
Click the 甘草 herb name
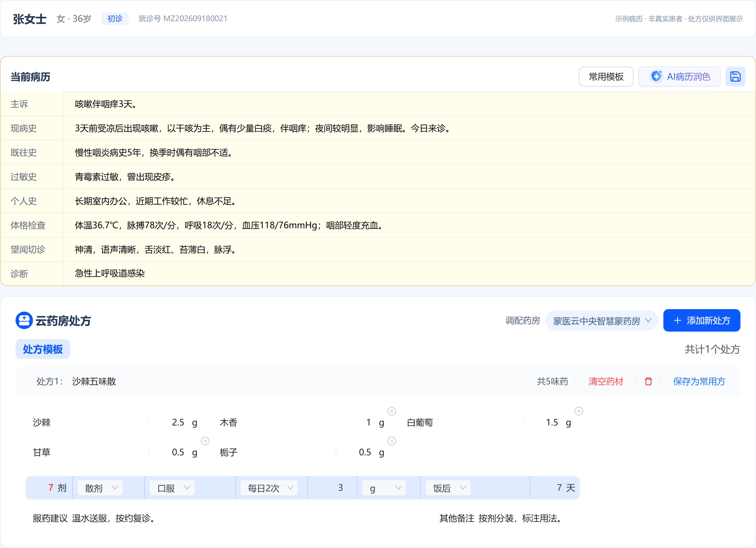point(42,452)
